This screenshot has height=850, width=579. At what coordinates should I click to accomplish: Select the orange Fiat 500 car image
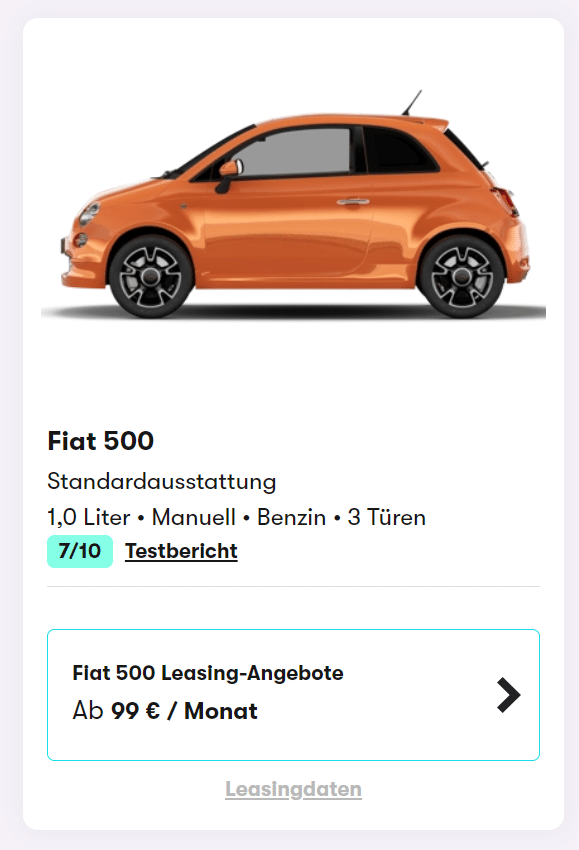click(x=293, y=204)
